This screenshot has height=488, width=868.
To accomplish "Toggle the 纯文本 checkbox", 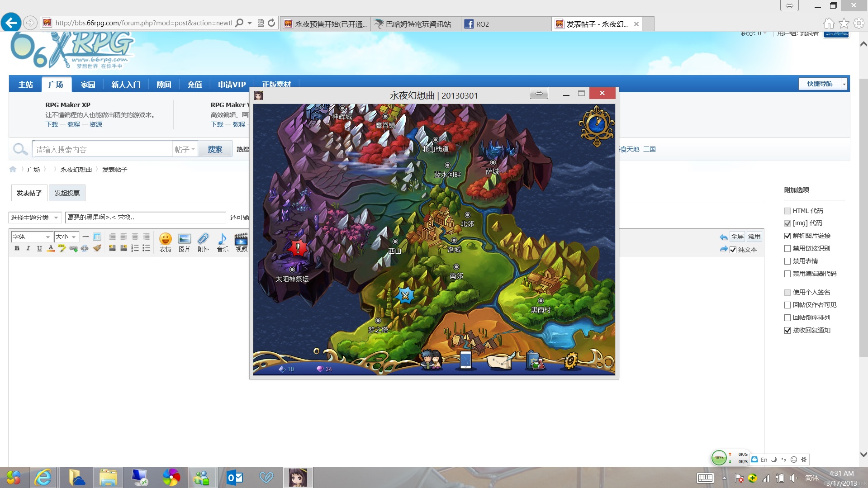I will coord(733,250).
